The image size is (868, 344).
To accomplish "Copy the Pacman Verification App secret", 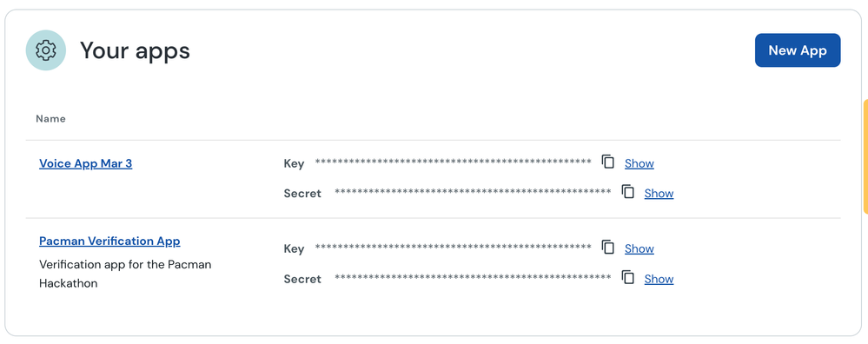I will (x=627, y=278).
